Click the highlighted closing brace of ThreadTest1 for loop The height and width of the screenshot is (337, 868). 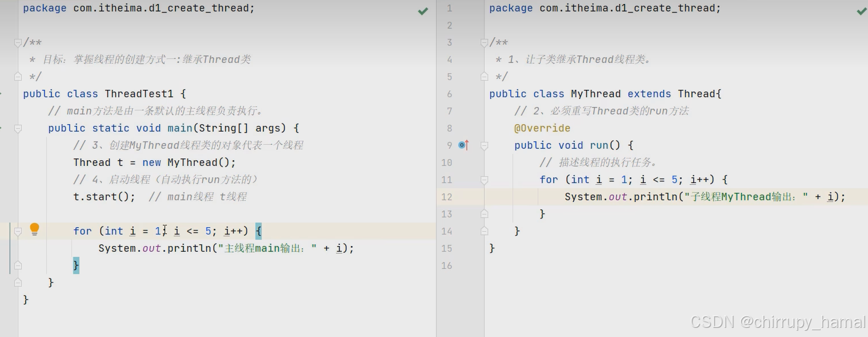tap(76, 265)
